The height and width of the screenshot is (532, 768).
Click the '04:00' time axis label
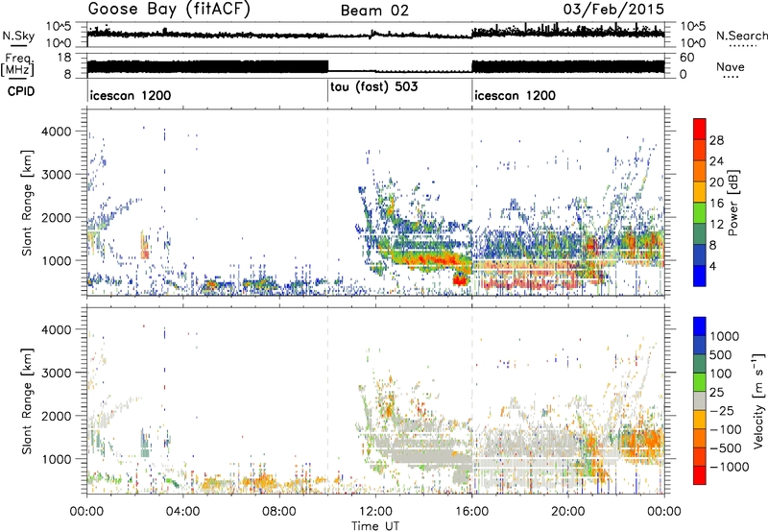coord(183,512)
